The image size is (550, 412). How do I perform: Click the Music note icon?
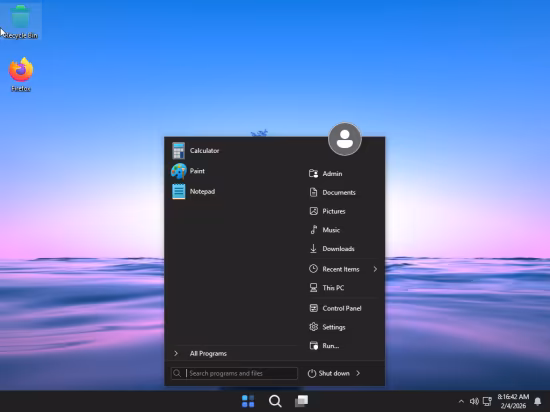[314, 230]
